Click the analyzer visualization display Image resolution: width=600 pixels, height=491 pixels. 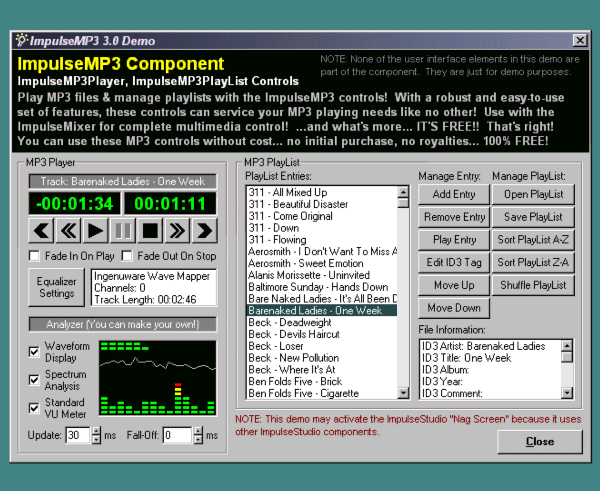157,378
